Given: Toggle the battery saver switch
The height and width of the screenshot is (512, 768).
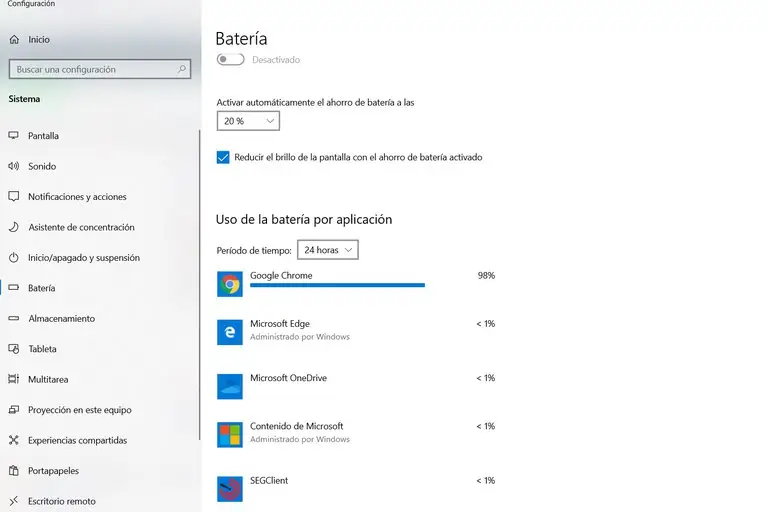Looking at the screenshot, I should pos(230,59).
